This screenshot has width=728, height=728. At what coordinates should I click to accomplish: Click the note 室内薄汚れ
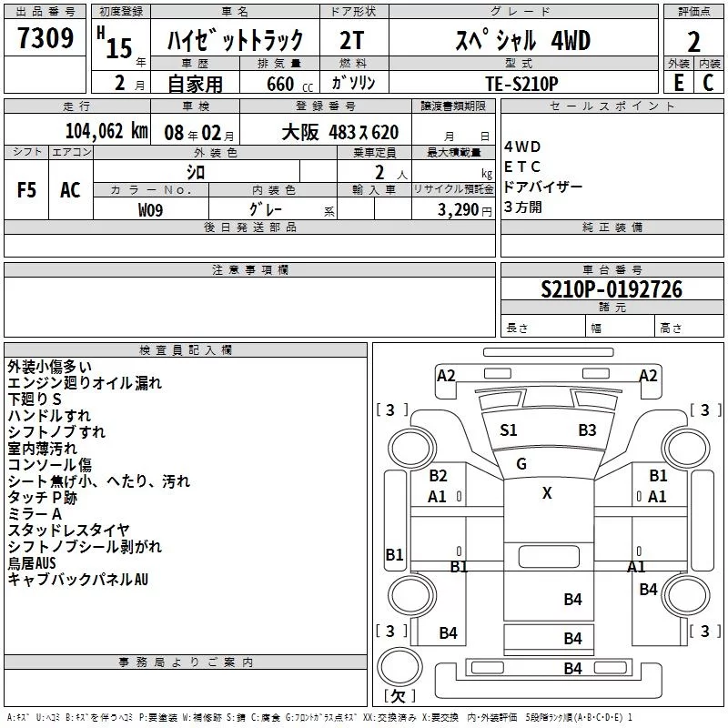click(42, 449)
